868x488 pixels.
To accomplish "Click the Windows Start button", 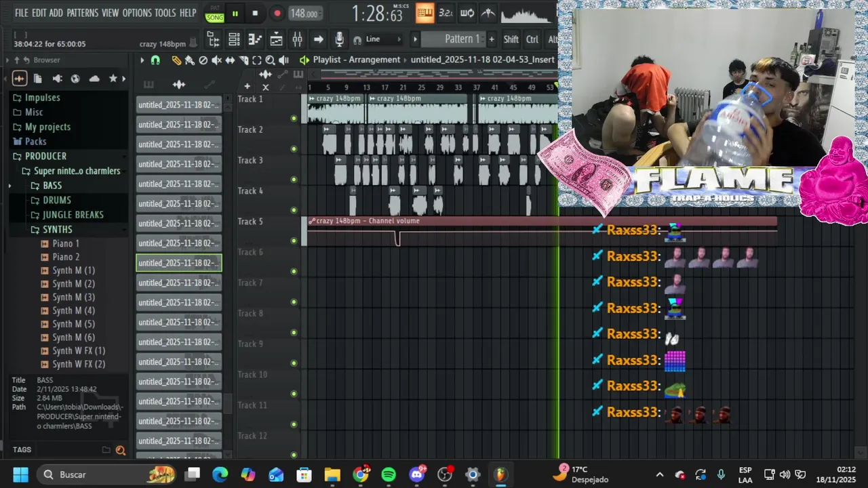I will click(x=20, y=474).
